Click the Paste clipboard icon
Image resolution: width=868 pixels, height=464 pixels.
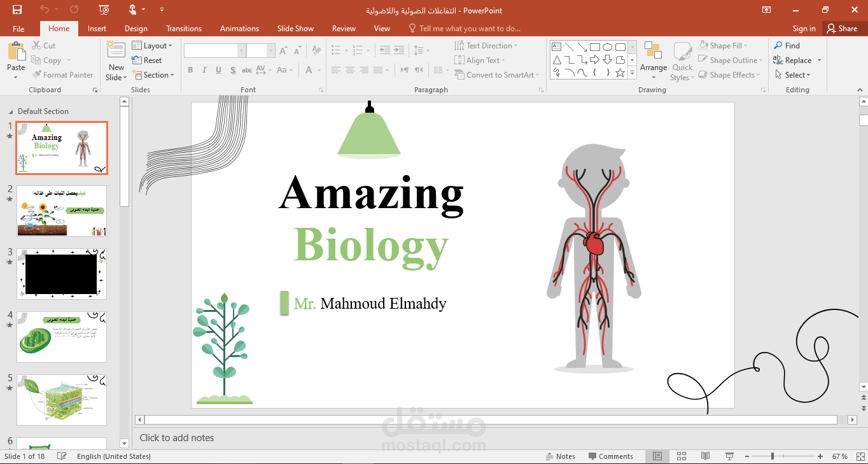point(16,52)
